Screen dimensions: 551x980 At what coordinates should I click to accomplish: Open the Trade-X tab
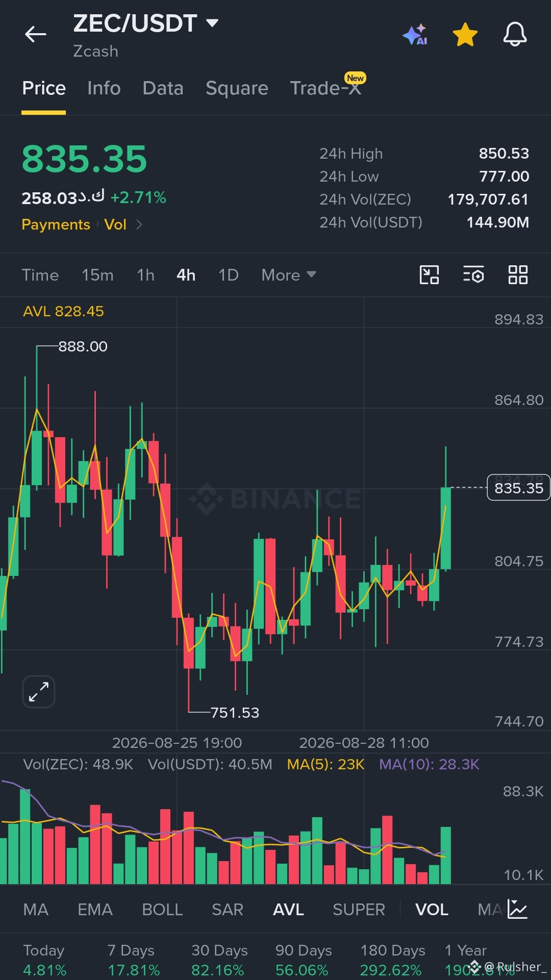(x=325, y=88)
